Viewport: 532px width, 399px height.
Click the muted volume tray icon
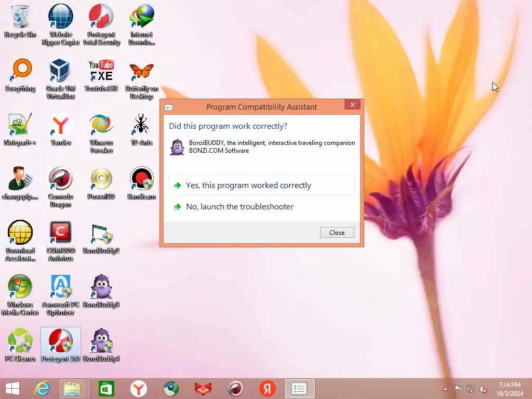[483, 389]
